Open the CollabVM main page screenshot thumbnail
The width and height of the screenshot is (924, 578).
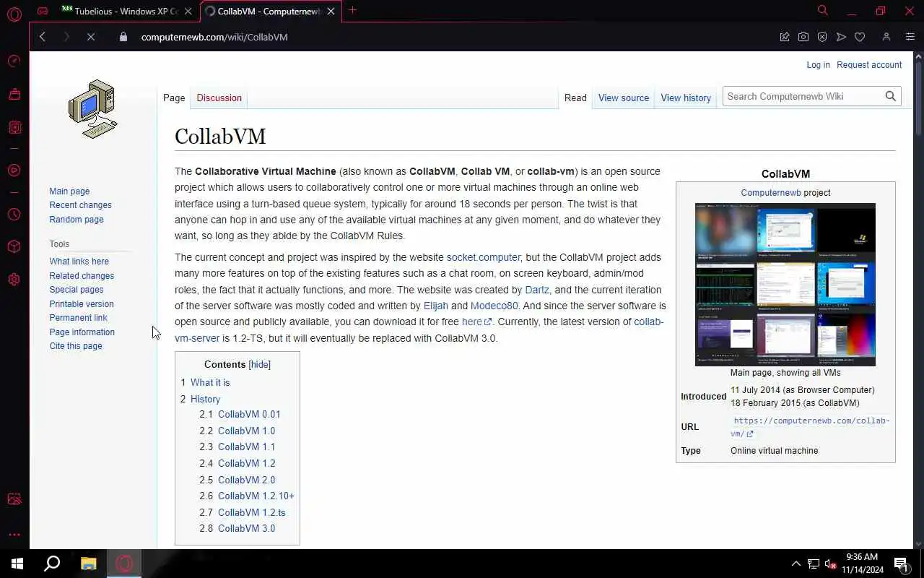(785, 285)
